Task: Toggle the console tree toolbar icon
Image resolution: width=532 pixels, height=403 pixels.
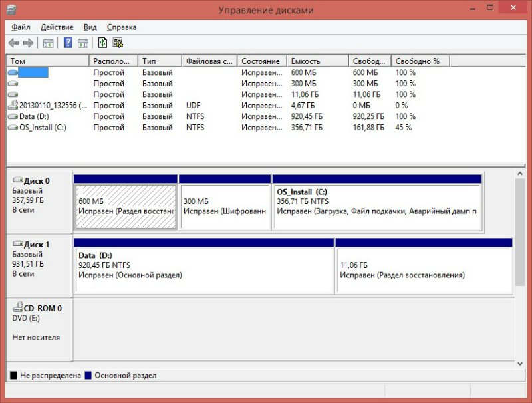Action: coord(48,43)
